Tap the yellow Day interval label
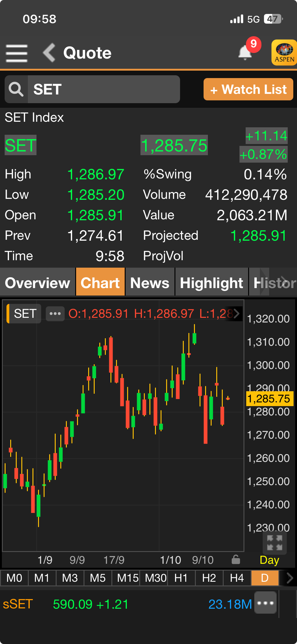 point(269,560)
